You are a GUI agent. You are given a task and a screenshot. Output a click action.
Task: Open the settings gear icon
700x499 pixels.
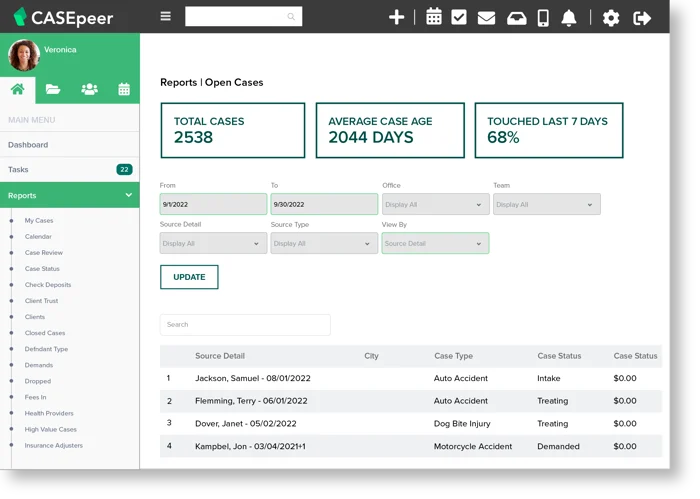(x=611, y=18)
